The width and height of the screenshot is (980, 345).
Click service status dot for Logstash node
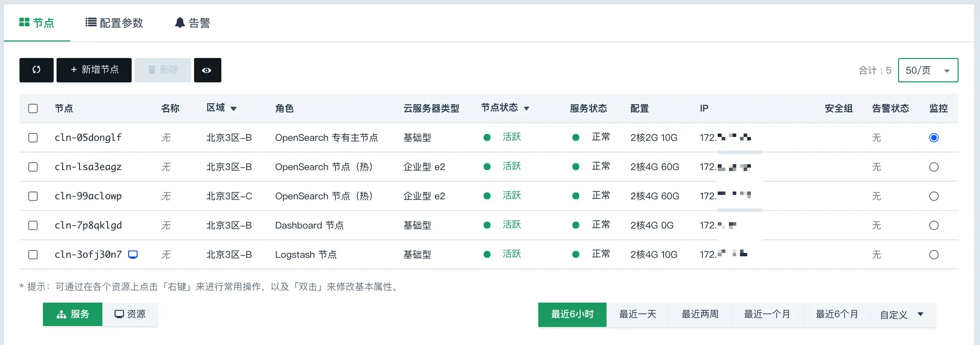point(575,254)
